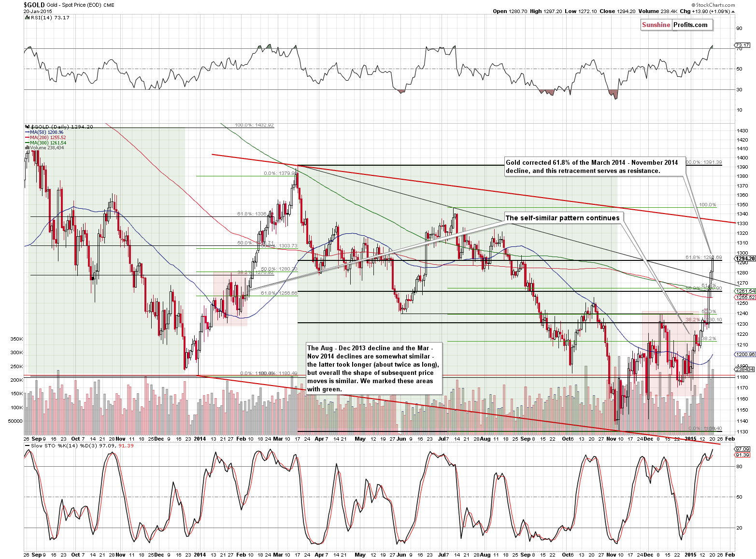Click the blue MA(50) 1200.96 legend entry
The width and height of the screenshot is (756, 559).
click(44, 132)
